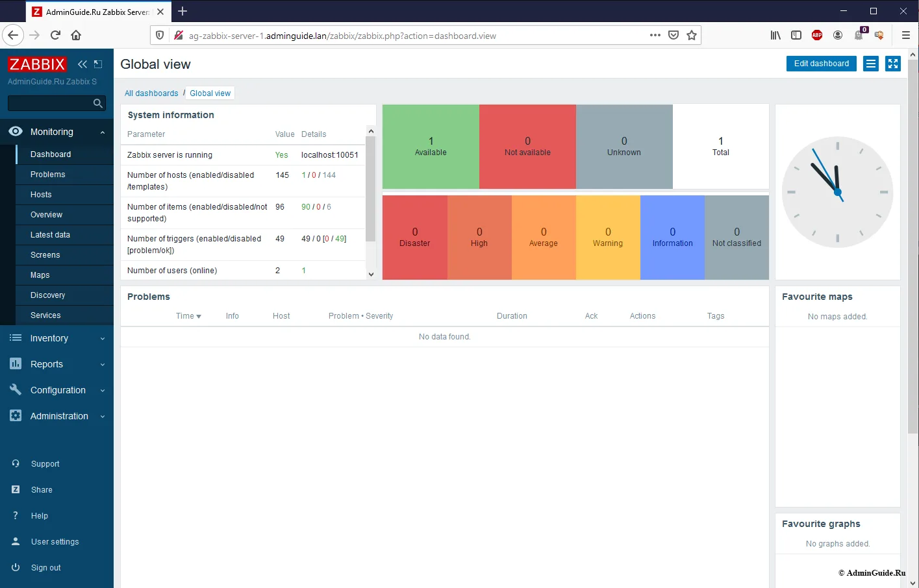Image resolution: width=919 pixels, height=588 pixels.
Task: Toggle the sidebar hide icon next to the collapse arrows
Action: tap(98, 64)
